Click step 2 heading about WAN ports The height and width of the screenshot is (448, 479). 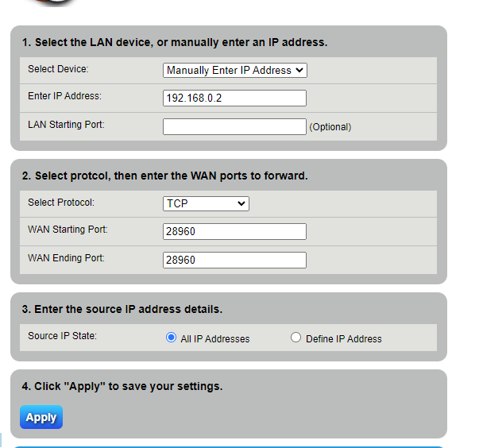164,176
